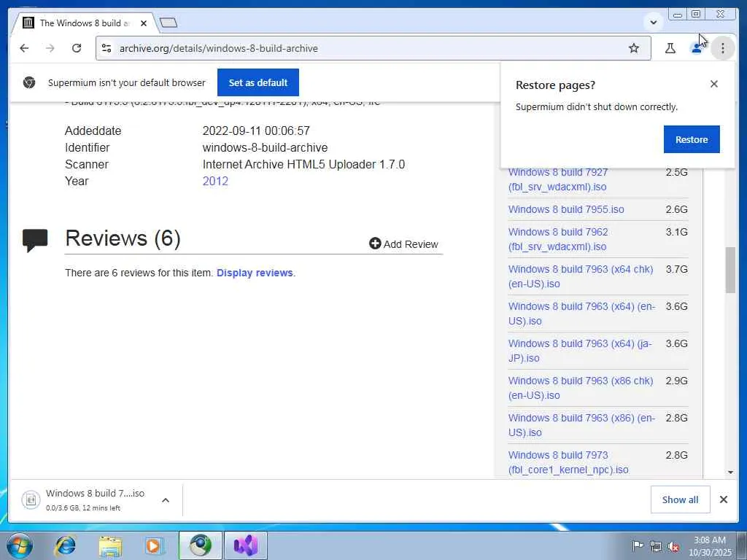The height and width of the screenshot is (560, 747).
Task: Click the Reviews speech bubble icon
Action: click(35, 240)
